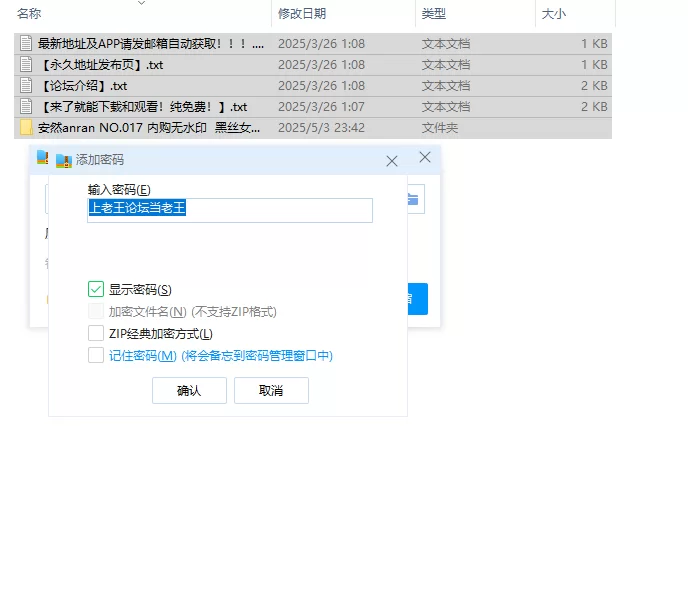Viewport: 688px width, 613px height.
Task: Click the disabled 加密文件名 checkbox
Action: coord(96,312)
